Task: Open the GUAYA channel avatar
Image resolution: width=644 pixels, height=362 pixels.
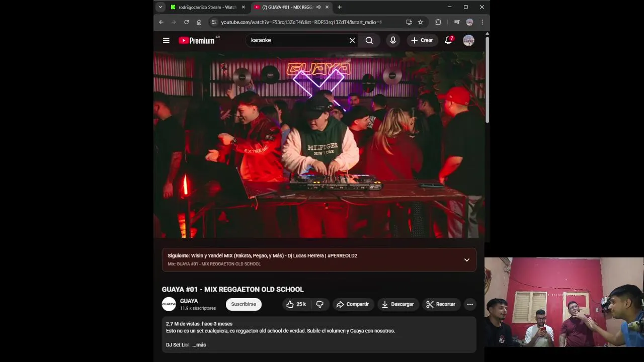Action: pos(169,304)
